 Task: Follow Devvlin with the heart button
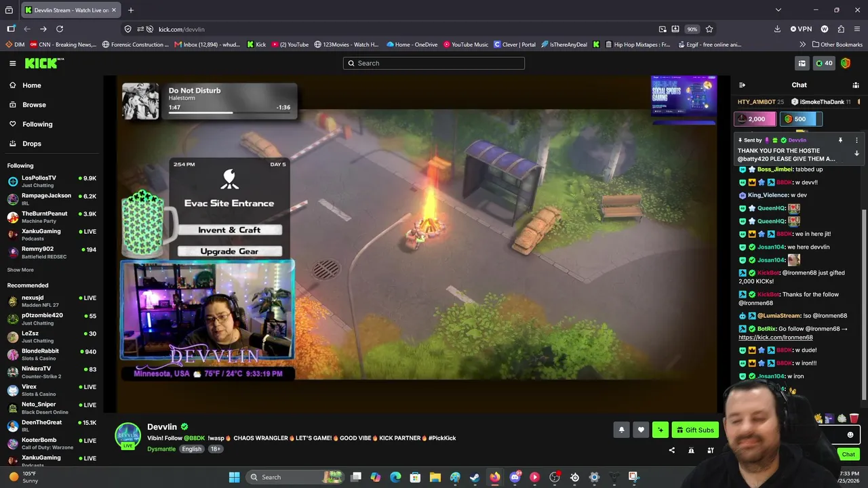[x=641, y=430]
